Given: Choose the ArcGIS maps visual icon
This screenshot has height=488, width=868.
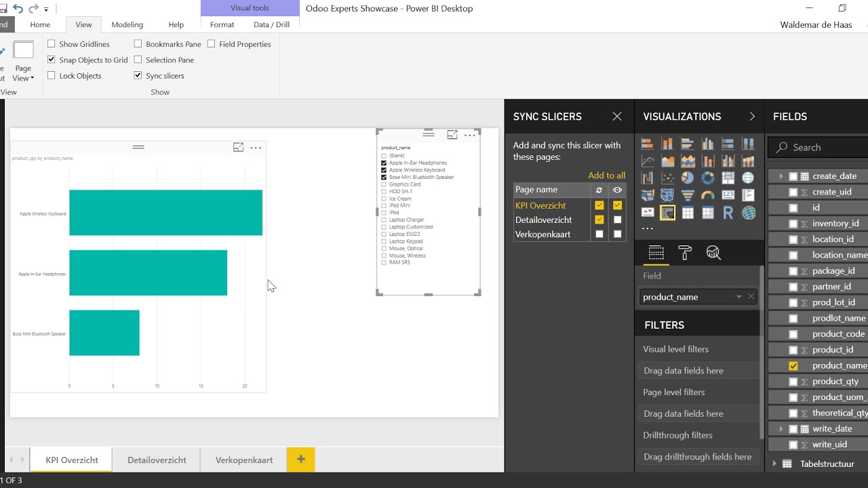Looking at the screenshot, I should (x=749, y=212).
